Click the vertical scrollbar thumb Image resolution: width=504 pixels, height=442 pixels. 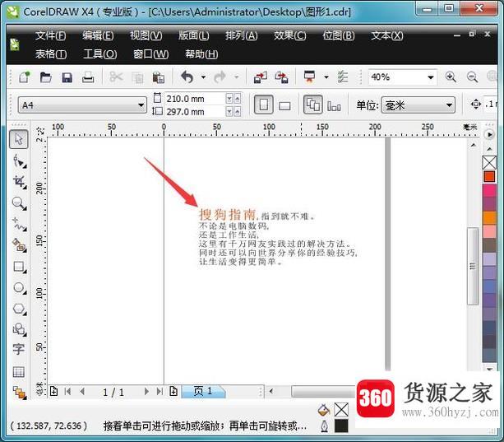(473, 266)
